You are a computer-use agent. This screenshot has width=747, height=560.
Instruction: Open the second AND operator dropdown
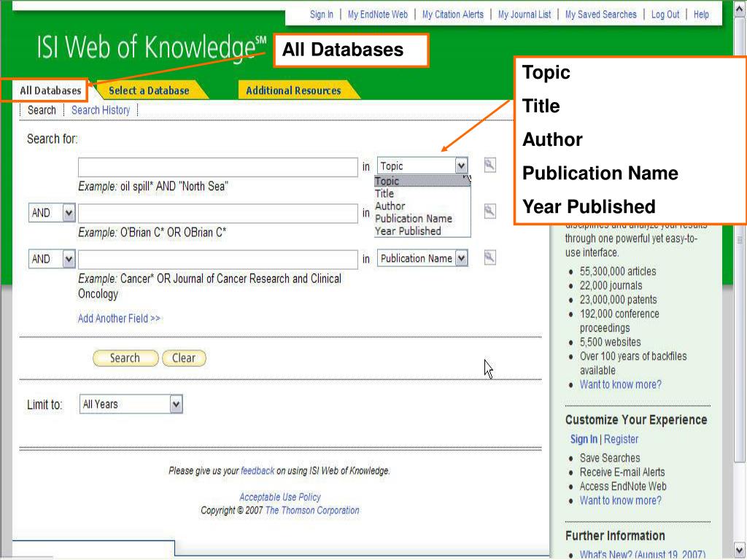69,259
